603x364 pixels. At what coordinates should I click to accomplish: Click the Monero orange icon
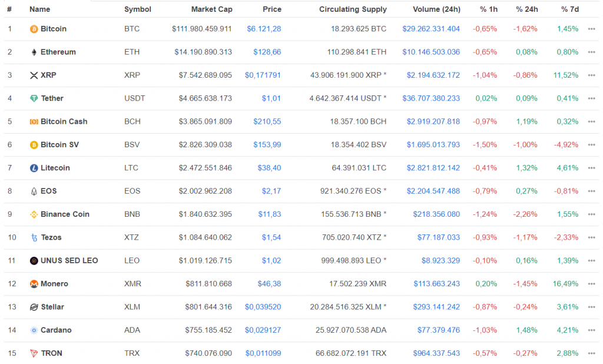34,284
